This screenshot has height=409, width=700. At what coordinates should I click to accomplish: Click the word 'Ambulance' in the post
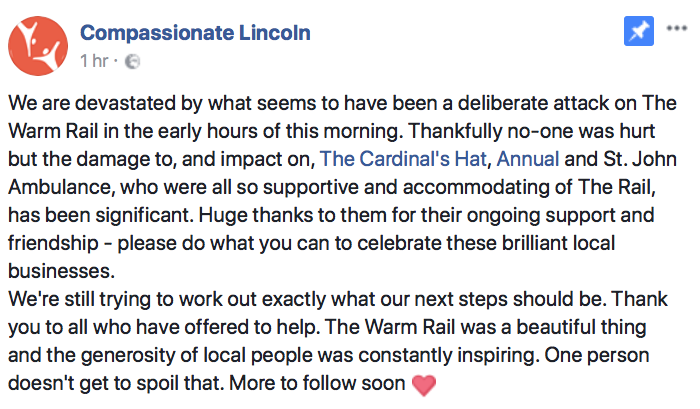coord(61,187)
